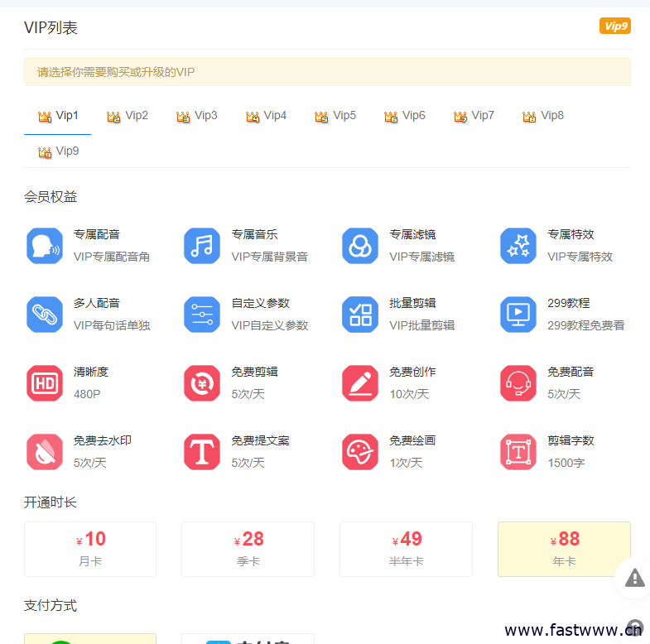Click the 专属配音 voice head icon
Image resolution: width=650 pixels, height=644 pixels.
[x=45, y=246]
